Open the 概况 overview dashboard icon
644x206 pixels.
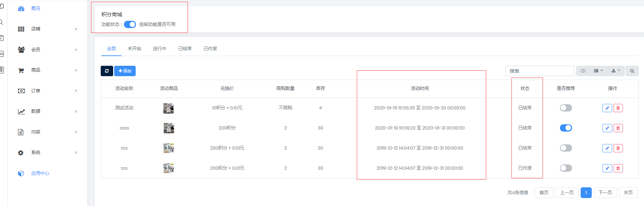21,9
